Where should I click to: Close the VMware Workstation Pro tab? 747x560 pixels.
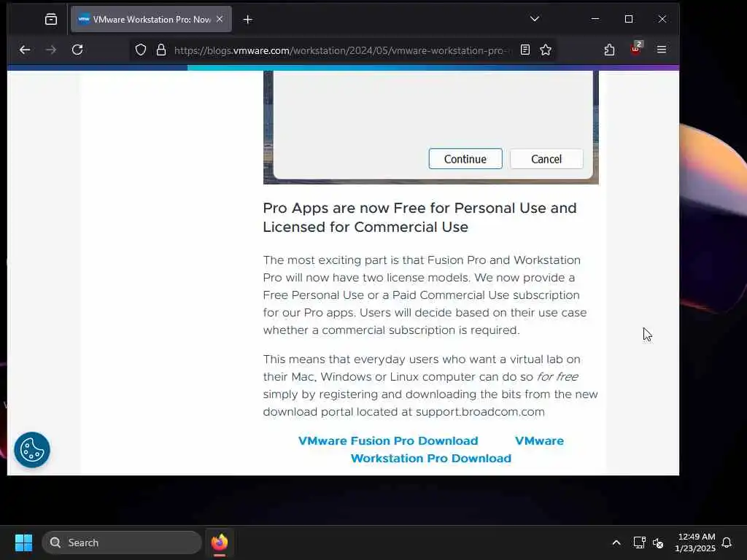220,19
